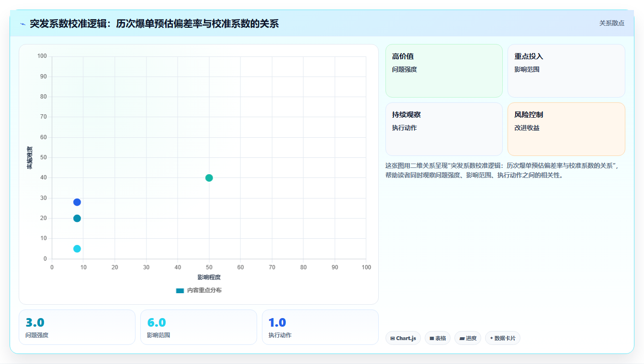Click the 表格 tag chip

click(438, 338)
